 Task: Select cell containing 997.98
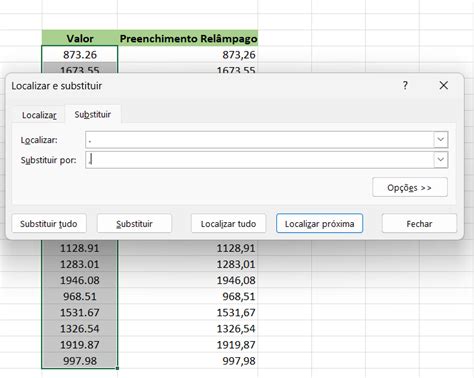tap(80, 360)
